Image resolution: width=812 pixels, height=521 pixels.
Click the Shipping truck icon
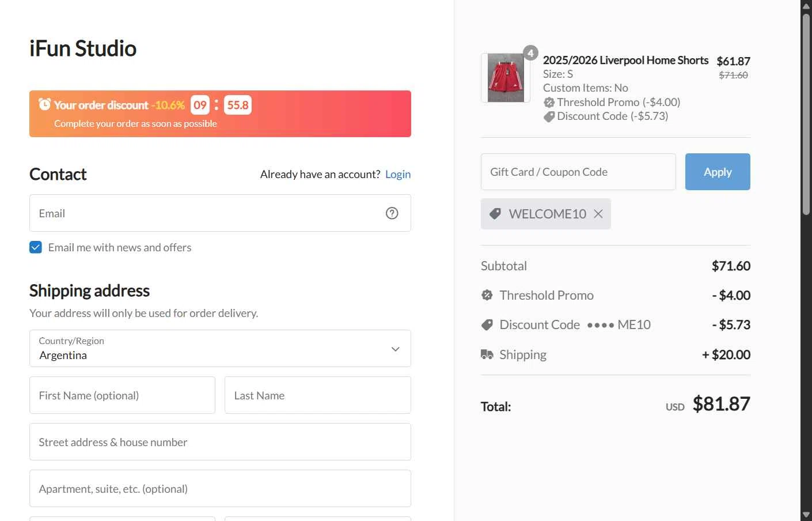click(x=487, y=354)
